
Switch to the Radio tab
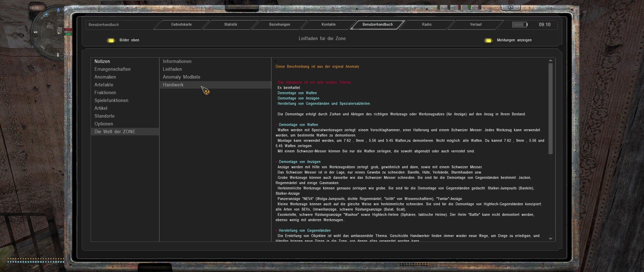(427, 25)
